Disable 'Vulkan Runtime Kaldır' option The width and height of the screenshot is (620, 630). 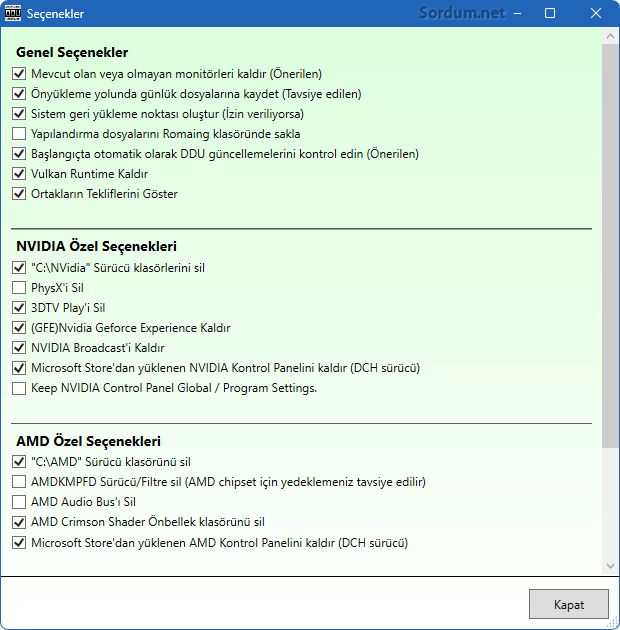(x=20, y=174)
